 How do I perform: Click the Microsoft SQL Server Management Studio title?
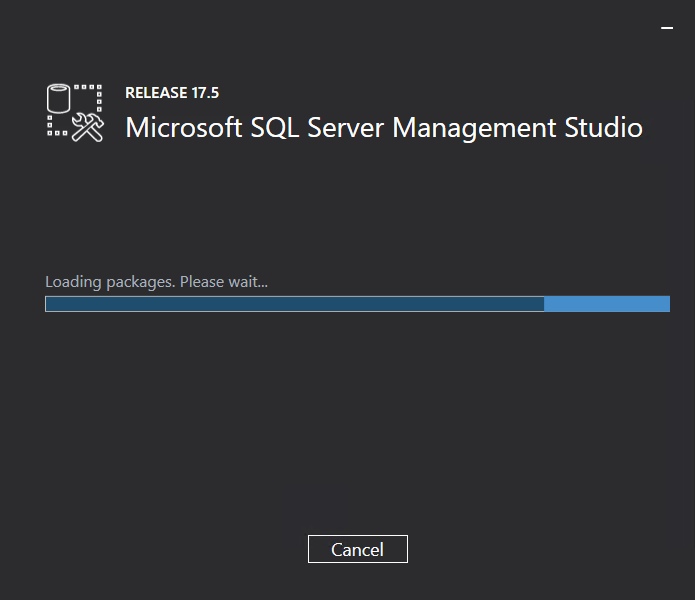point(384,128)
